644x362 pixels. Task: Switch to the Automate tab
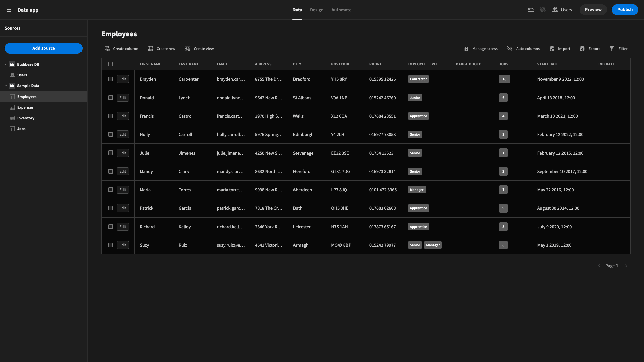click(341, 10)
